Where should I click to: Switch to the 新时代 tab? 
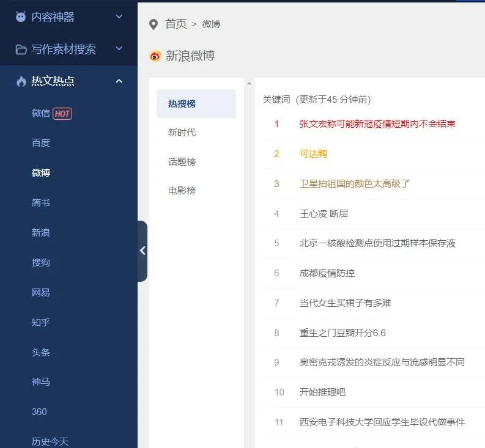coord(182,133)
